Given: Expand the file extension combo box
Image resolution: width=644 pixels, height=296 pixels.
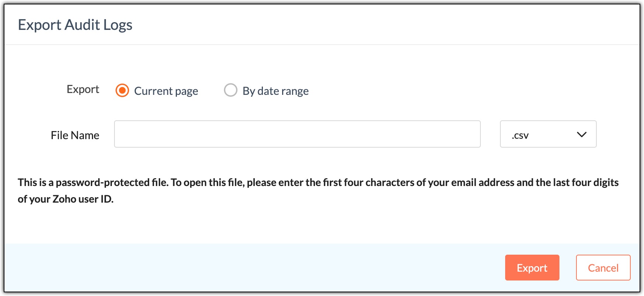Looking at the screenshot, I should click(x=548, y=134).
